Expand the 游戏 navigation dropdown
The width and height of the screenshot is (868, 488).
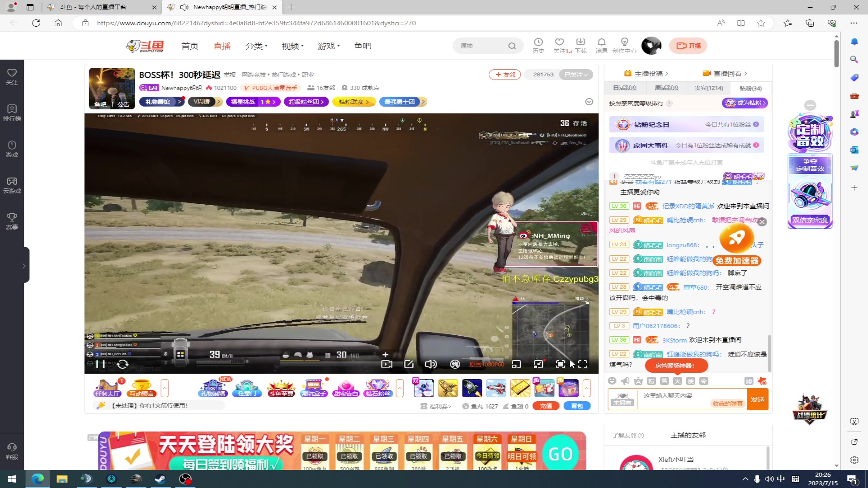tap(329, 46)
